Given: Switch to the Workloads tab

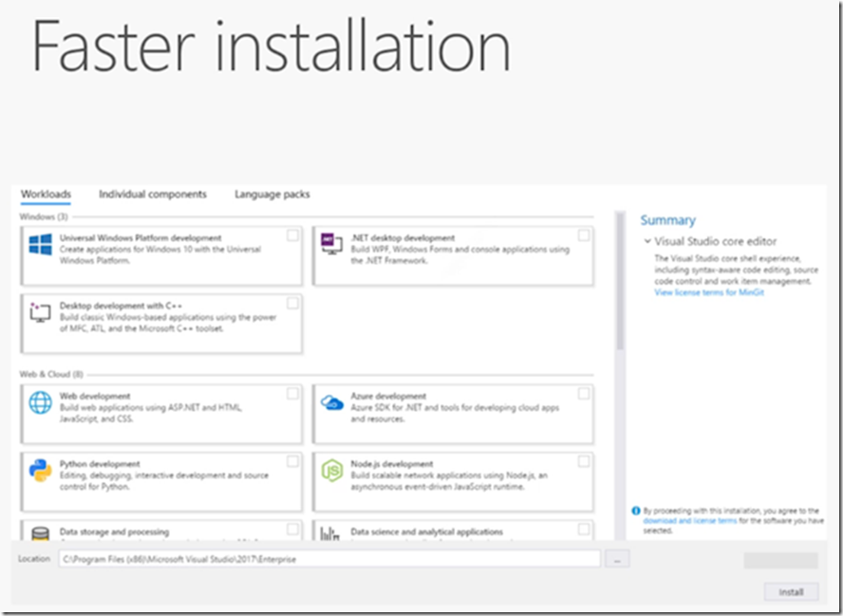Looking at the screenshot, I should click(46, 194).
